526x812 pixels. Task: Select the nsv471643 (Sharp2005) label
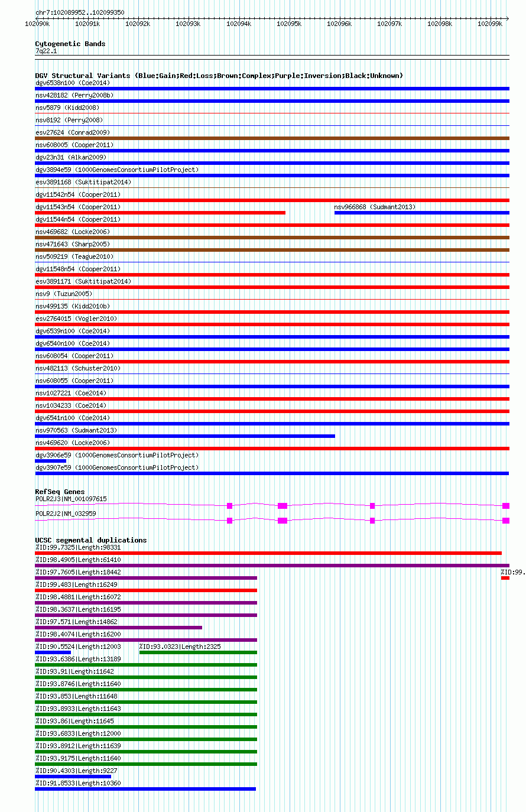pyautogui.click(x=73, y=244)
